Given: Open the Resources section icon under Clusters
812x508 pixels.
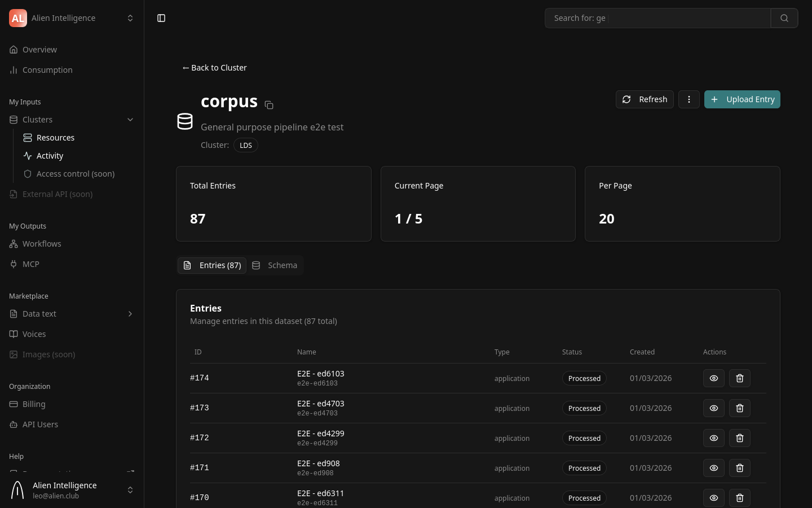Looking at the screenshot, I should [28, 138].
